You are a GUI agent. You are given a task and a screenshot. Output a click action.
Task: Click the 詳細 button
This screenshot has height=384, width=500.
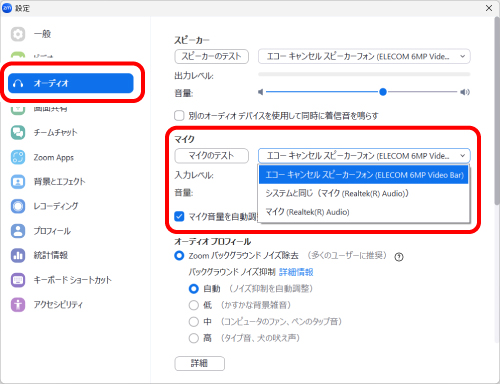tap(199, 363)
